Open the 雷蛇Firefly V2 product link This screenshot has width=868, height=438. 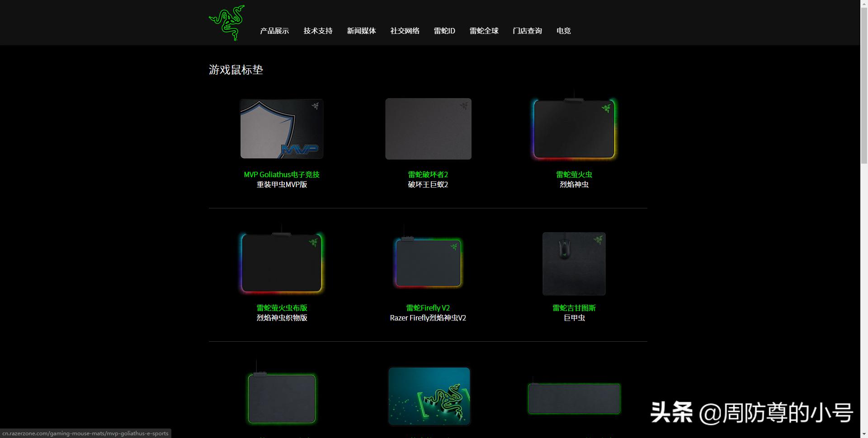point(428,308)
